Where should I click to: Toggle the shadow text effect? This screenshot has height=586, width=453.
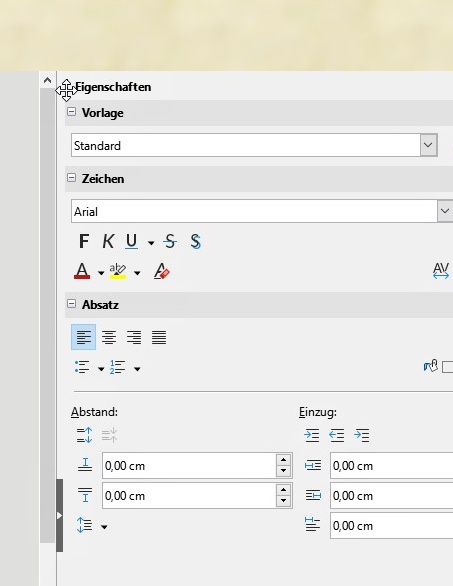[195, 241]
